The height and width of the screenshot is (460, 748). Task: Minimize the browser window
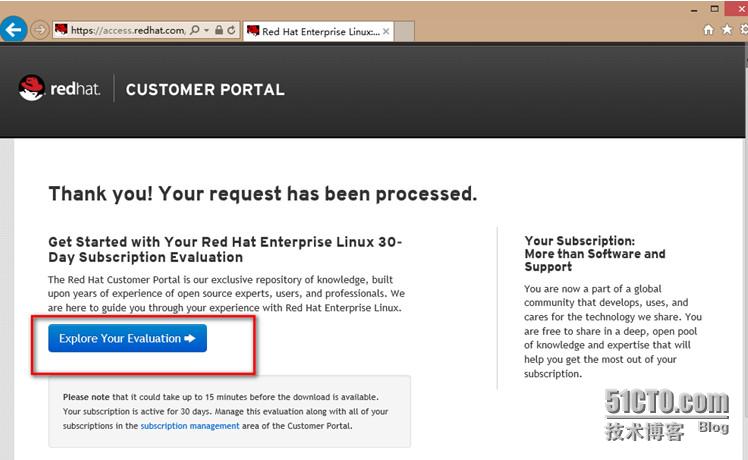(694, 10)
